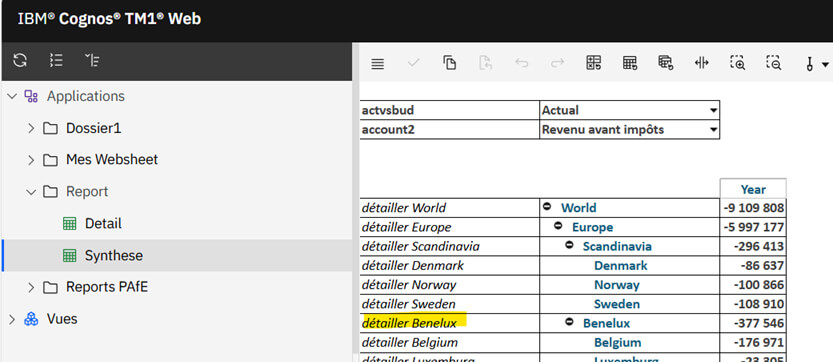Viewport: 833px width, 362px height.
Task: Open the Detail websheet
Action: [x=103, y=224]
